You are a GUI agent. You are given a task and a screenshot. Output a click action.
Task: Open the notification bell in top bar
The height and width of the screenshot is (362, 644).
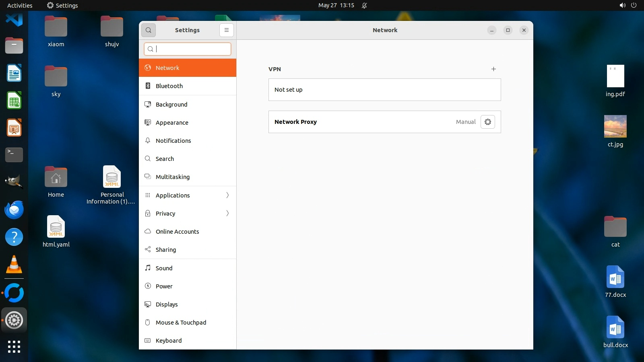(x=364, y=5)
